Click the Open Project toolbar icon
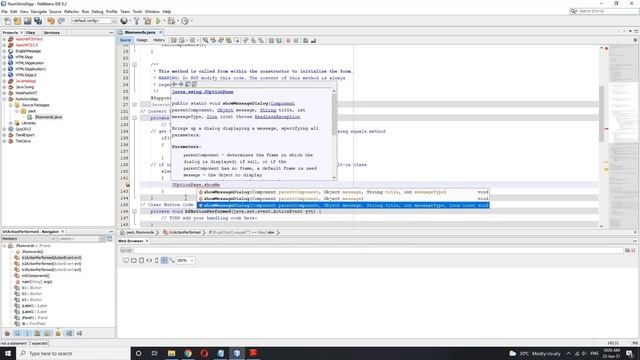This screenshot has height=360, width=640. (x=27, y=21)
